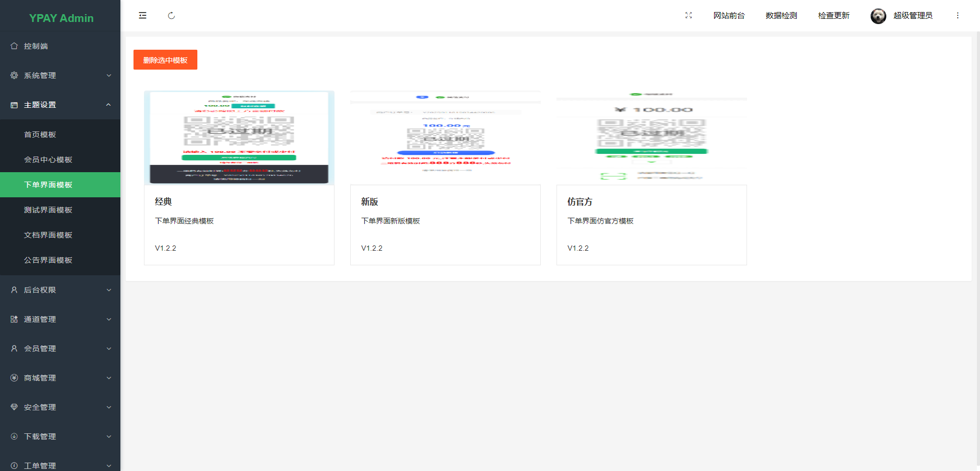Click 检查更新 to check updates
The width and height of the screenshot is (980, 471).
833,15
